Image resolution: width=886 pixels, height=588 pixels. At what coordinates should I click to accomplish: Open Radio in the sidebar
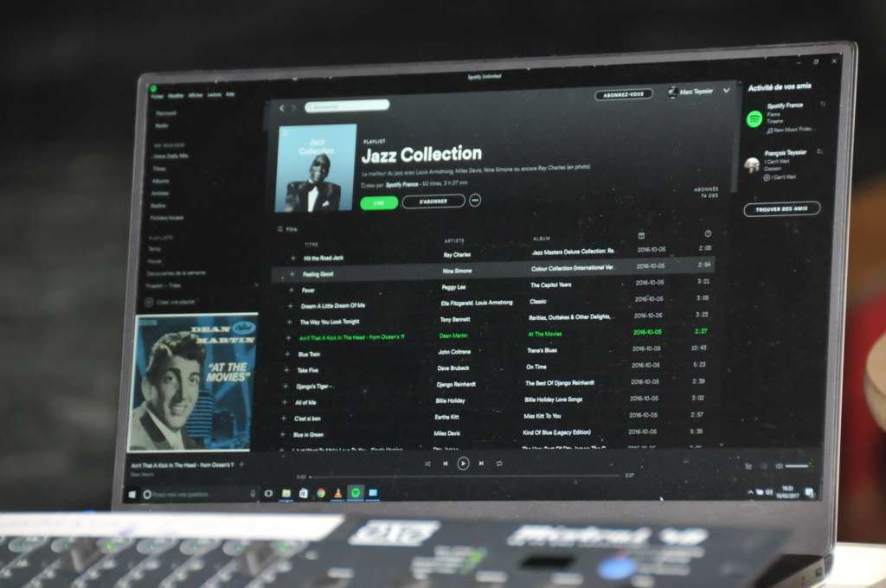[162, 125]
